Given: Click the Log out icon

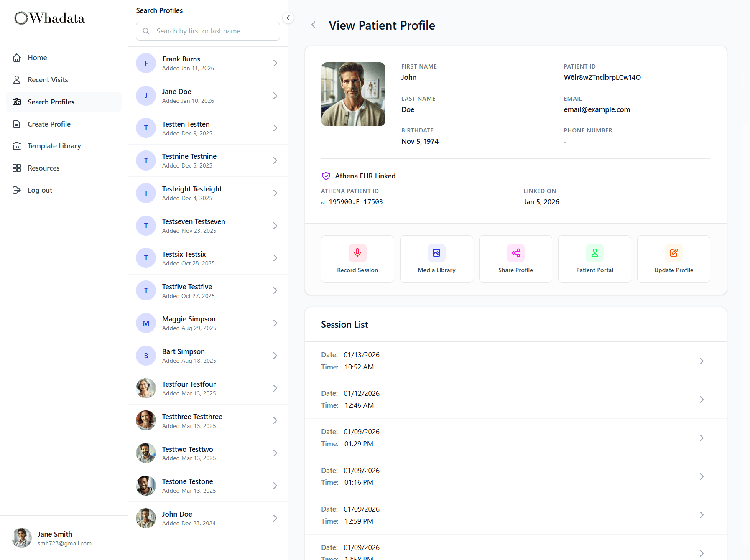Looking at the screenshot, I should (x=17, y=190).
